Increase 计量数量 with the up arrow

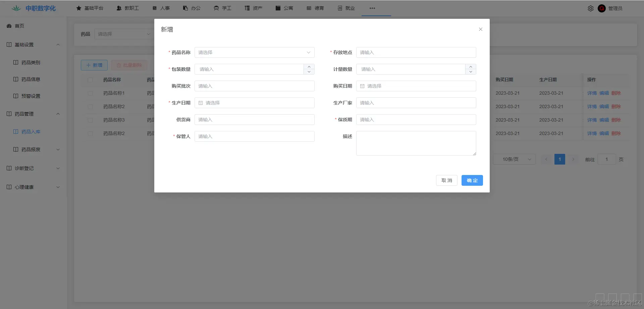[471, 67]
